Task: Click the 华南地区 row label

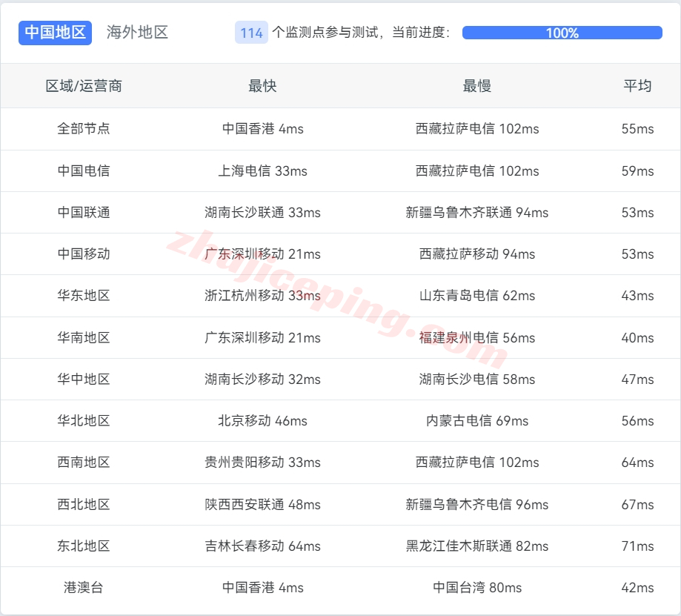Action: click(x=84, y=338)
